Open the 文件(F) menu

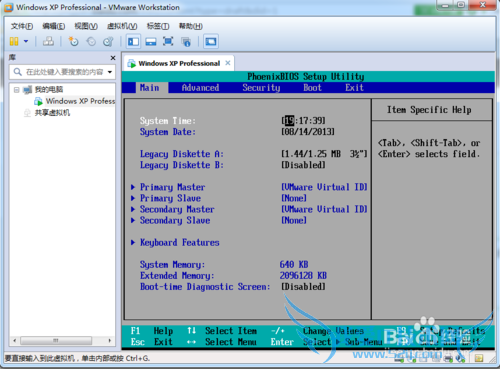pyautogui.click(x=22, y=26)
